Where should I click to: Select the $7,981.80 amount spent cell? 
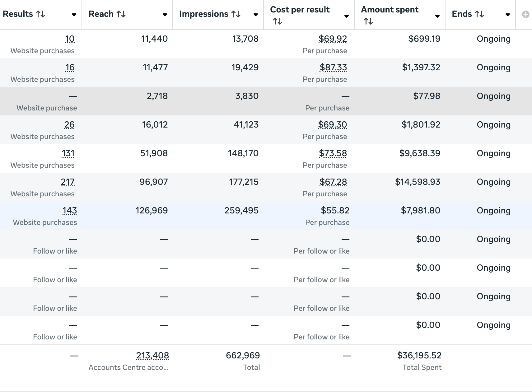pos(421,211)
